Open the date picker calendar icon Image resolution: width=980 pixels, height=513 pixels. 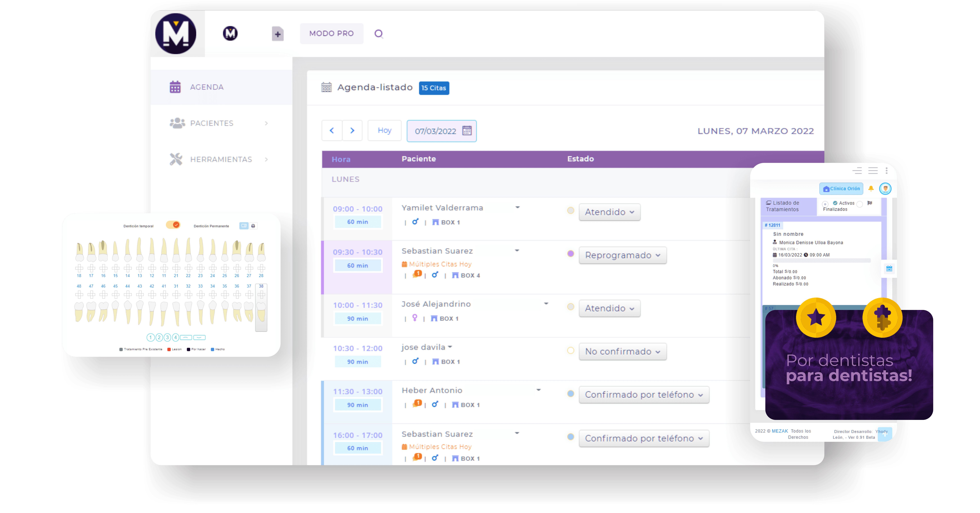pyautogui.click(x=467, y=131)
